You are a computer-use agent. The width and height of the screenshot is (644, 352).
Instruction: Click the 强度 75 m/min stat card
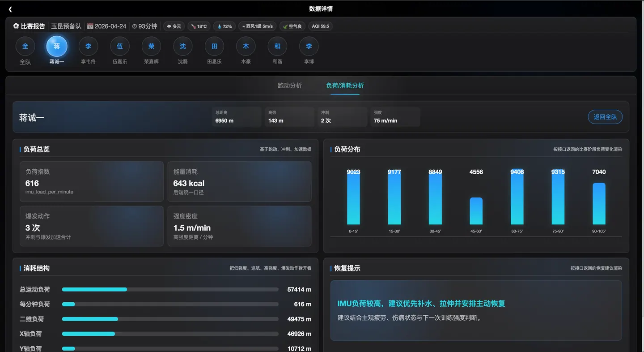point(395,117)
